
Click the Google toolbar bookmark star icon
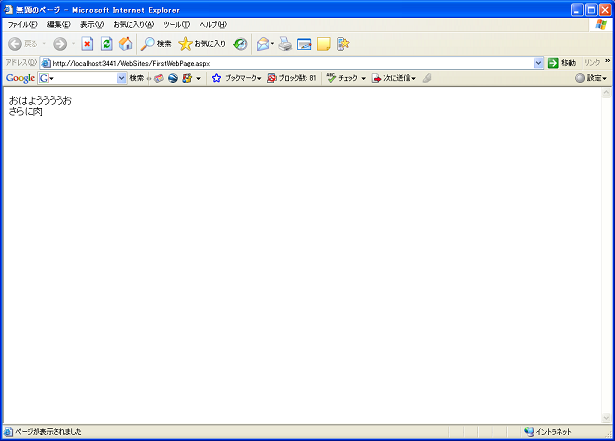click(216, 78)
